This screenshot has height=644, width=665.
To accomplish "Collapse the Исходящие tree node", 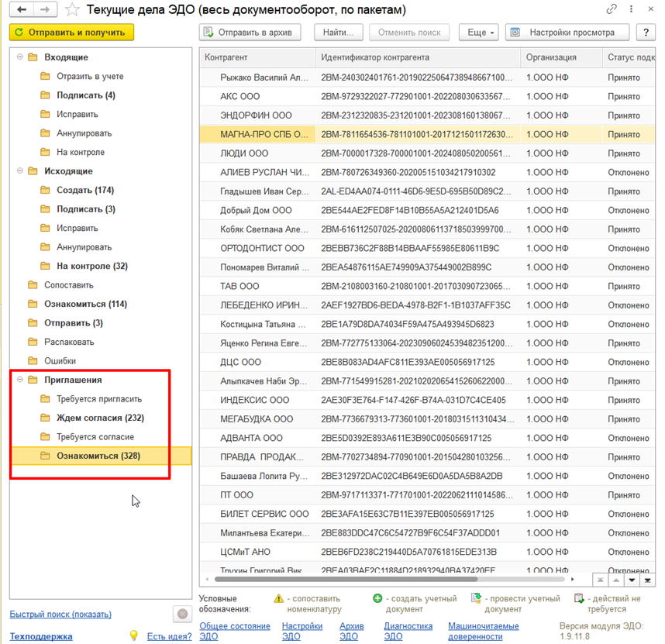I will [20, 170].
